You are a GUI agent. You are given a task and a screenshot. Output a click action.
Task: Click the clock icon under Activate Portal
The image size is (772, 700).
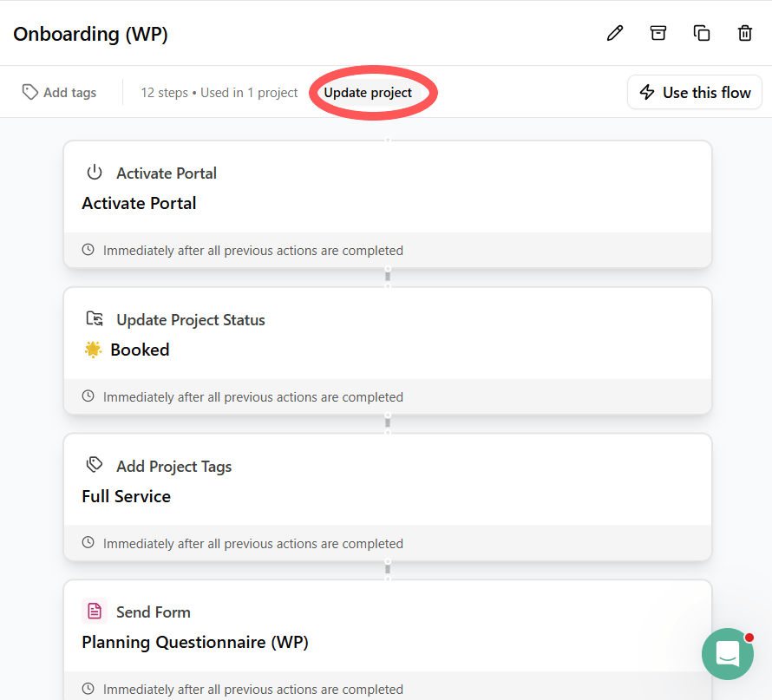88,250
